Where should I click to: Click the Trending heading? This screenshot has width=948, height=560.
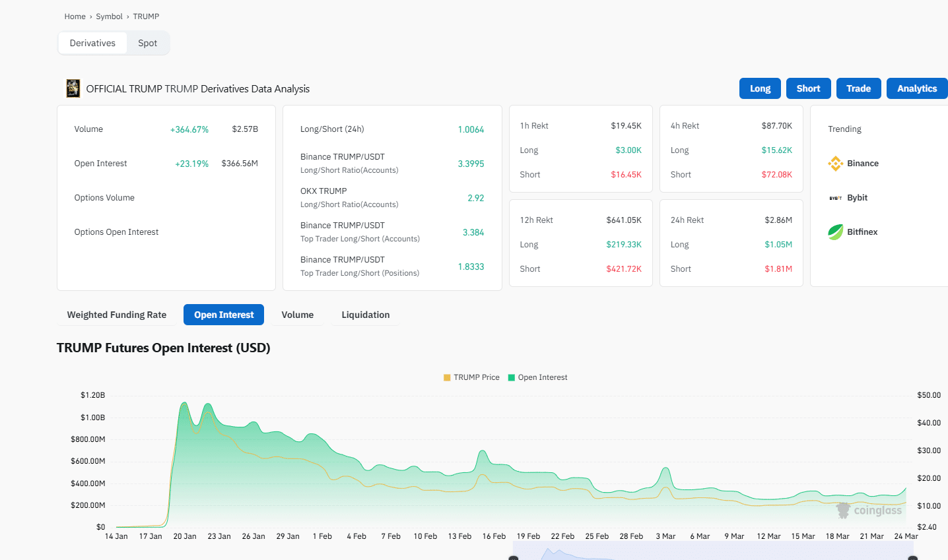[x=844, y=129]
